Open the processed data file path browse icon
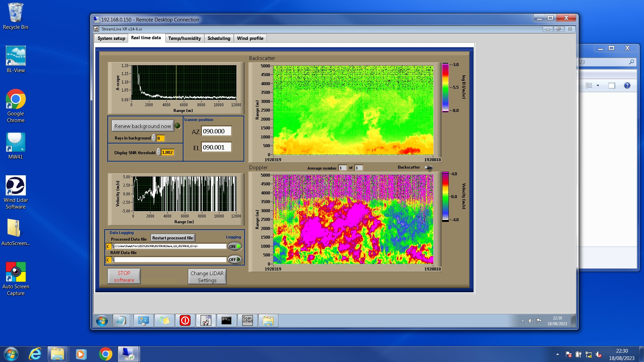This screenshot has width=644, height=362. [x=113, y=246]
